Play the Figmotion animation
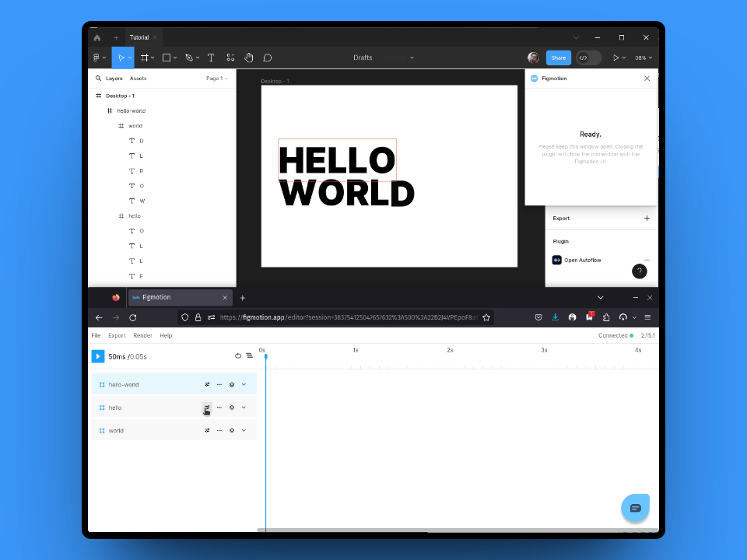This screenshot has height=560, width=747. (x=98, y=356)
